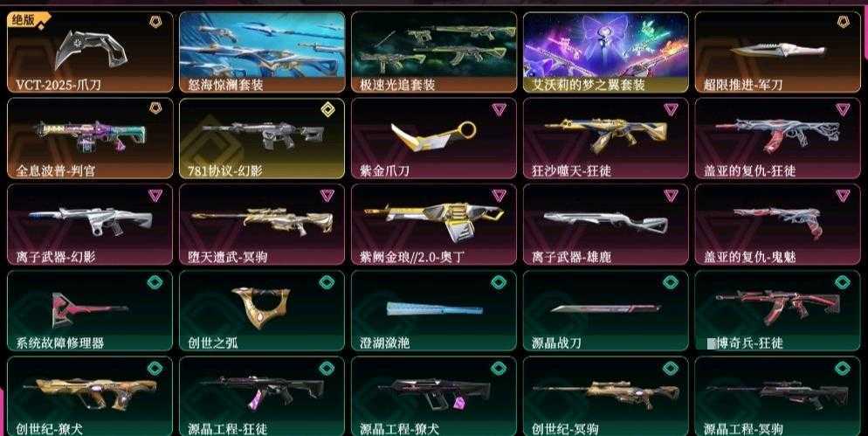Click the gold tier icon on 781协议-幻影
This screenshot has height=436, width=868.
click(x=327, y=109)
